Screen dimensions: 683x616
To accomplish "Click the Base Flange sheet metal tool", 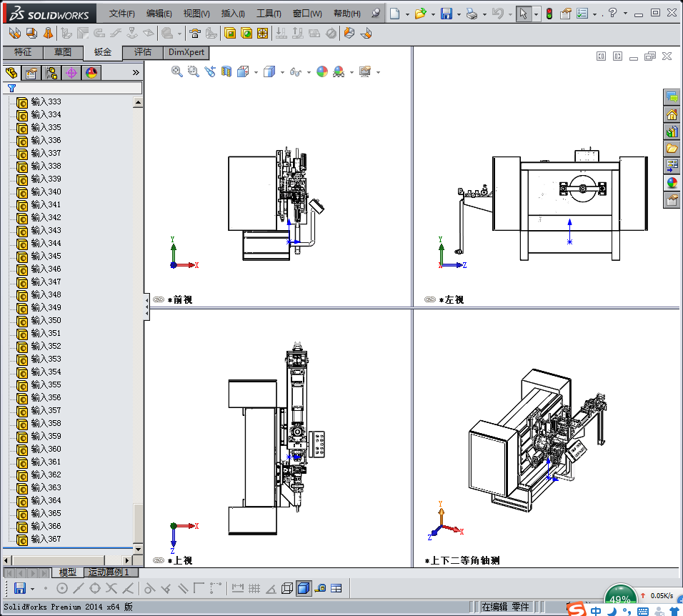I will click(x=15, y=33).
